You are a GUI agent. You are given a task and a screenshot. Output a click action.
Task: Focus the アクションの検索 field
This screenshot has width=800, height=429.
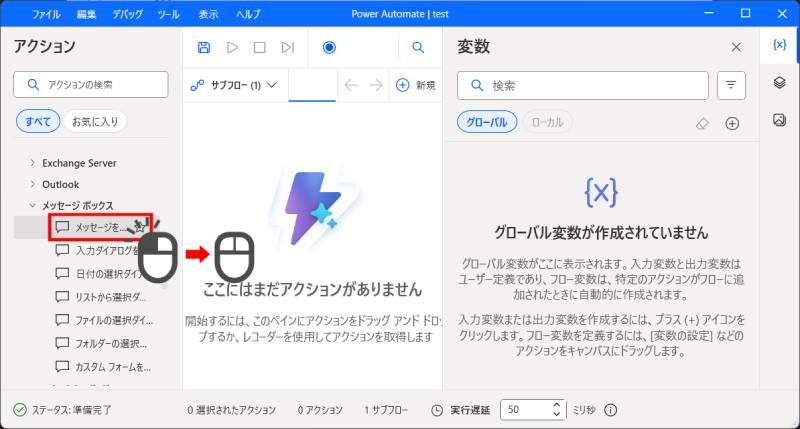pyautogui.click(x=91, y=85)
